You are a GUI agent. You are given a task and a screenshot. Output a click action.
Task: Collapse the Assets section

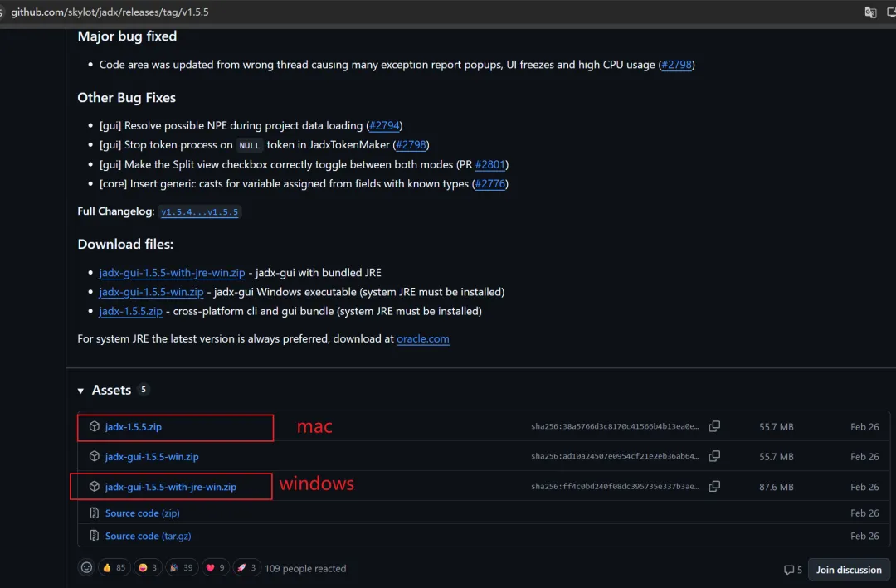point(80,391)
